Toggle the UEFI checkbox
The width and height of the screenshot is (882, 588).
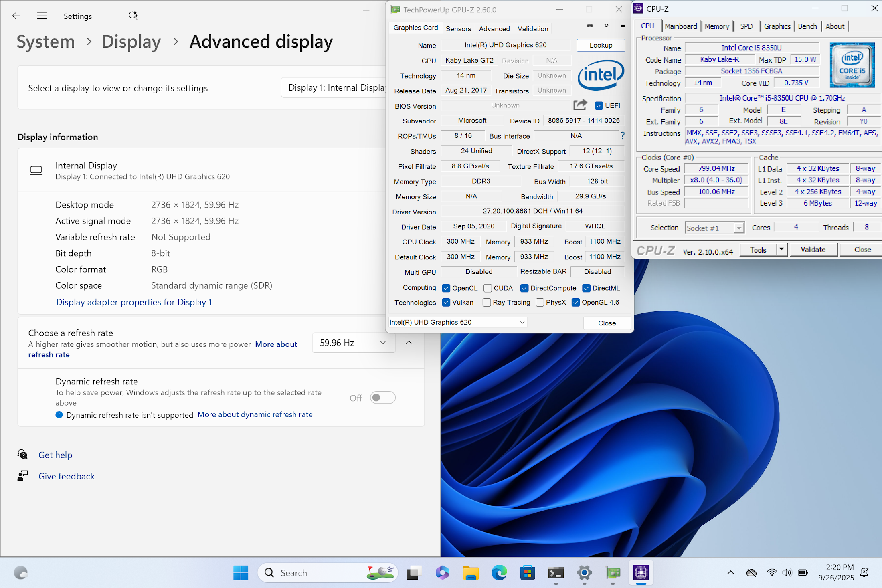tap(599, 106)
